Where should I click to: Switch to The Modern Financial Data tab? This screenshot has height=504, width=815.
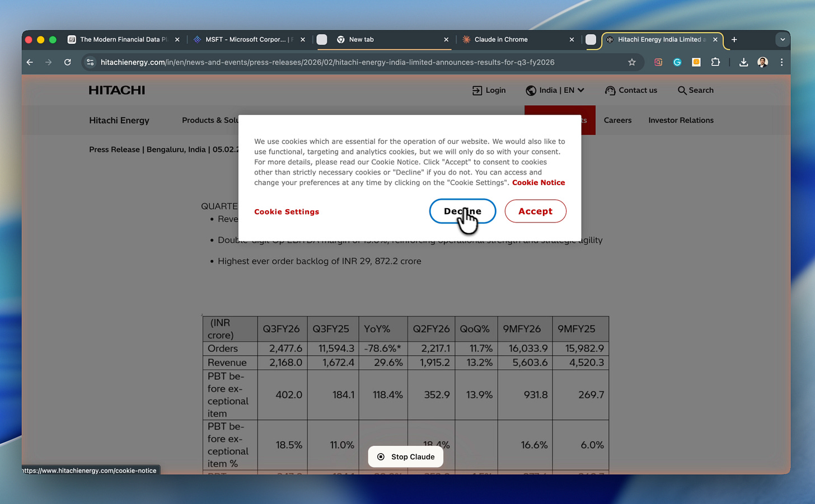[x=123, y=40]
